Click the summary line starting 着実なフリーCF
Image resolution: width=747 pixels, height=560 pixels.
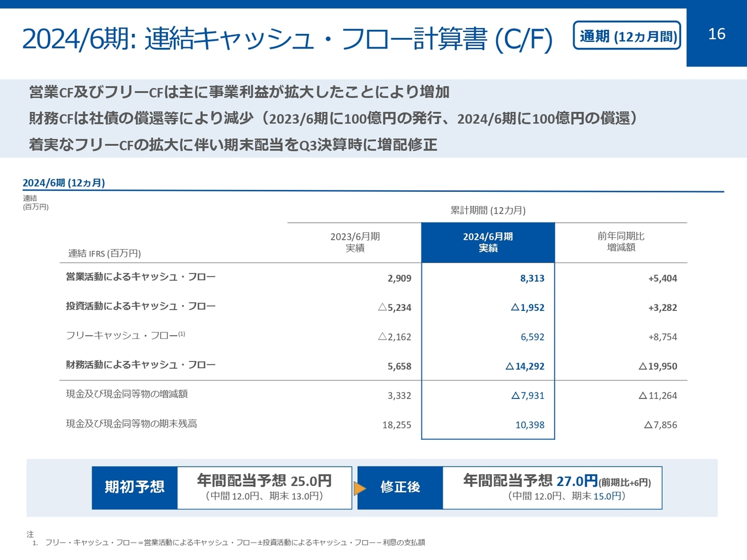coord(233,145)
